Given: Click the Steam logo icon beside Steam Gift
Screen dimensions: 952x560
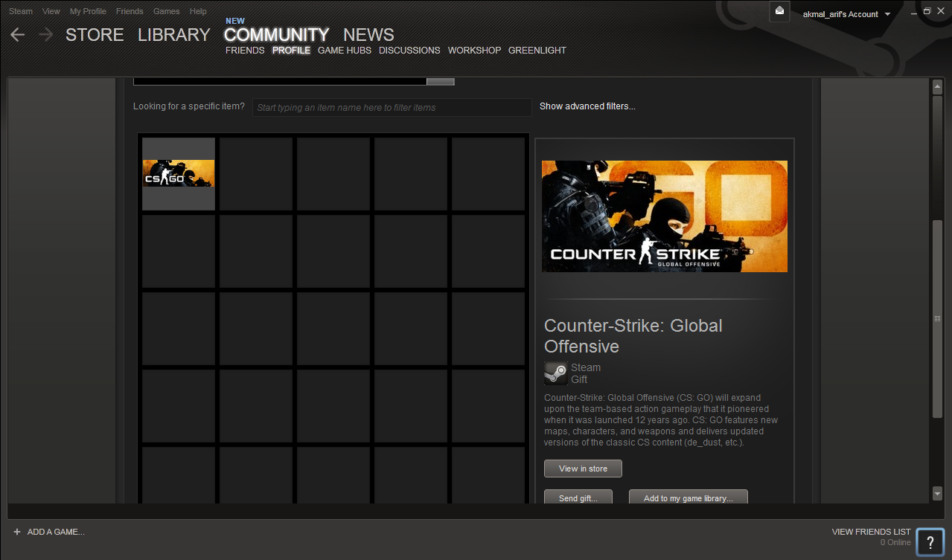Looking at the screenshot, I should tap(555, 373).
